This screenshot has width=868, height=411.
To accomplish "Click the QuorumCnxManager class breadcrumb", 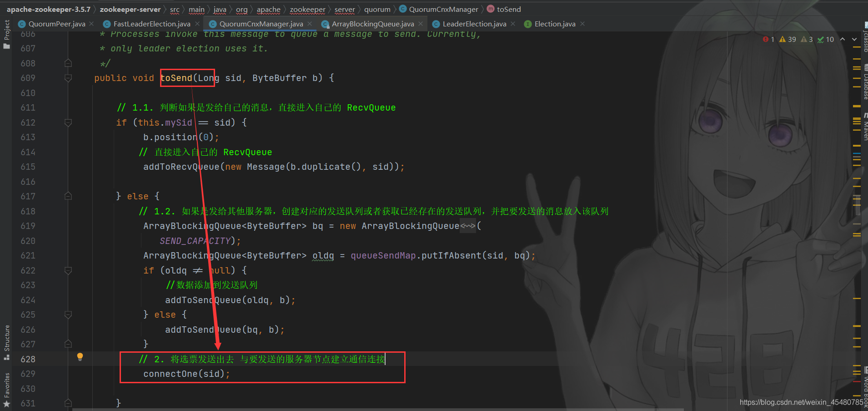I will 439,9.
